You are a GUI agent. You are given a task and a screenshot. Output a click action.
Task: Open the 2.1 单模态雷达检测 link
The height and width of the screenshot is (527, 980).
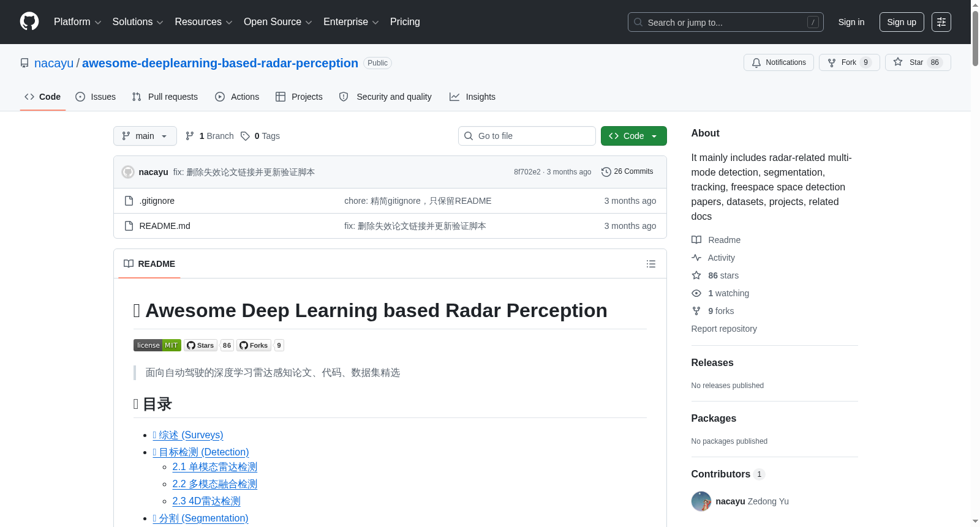215,466
